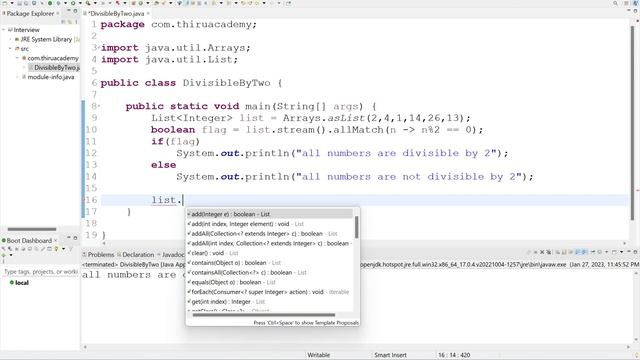Toggle show console when standard error changes
This screenshot has height=360, width=640.
pyautogui.click(x=584, y=252)
